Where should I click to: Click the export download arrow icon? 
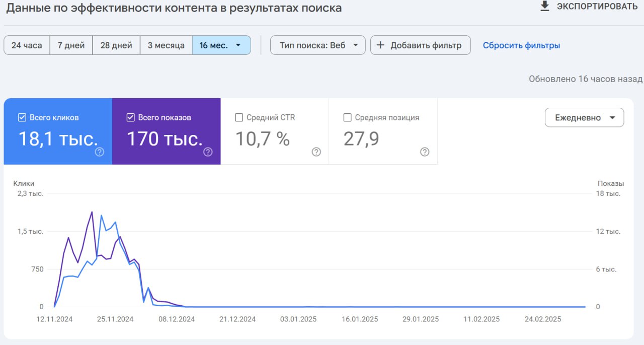pos(544,6)
